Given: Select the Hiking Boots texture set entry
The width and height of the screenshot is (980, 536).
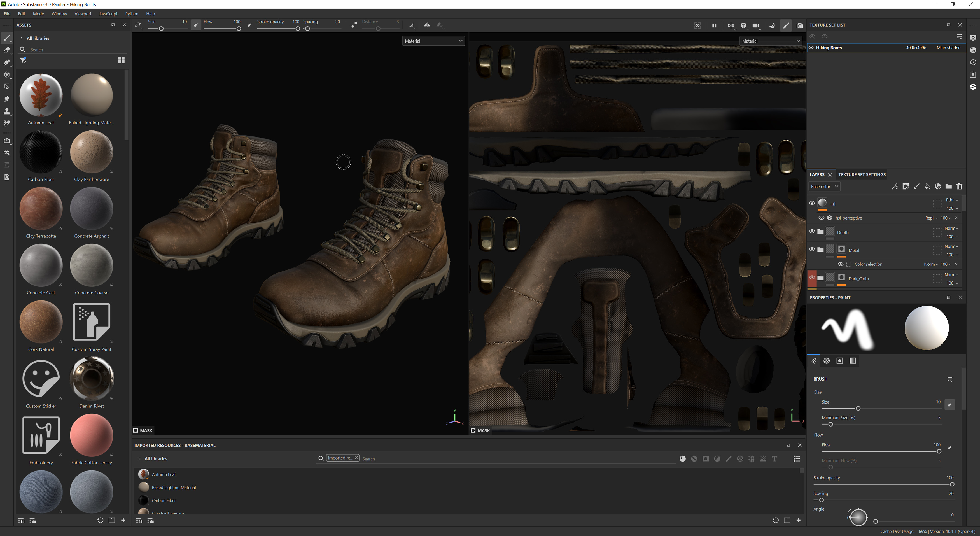Looking at the screenshot, I should [x=829, y=48].
